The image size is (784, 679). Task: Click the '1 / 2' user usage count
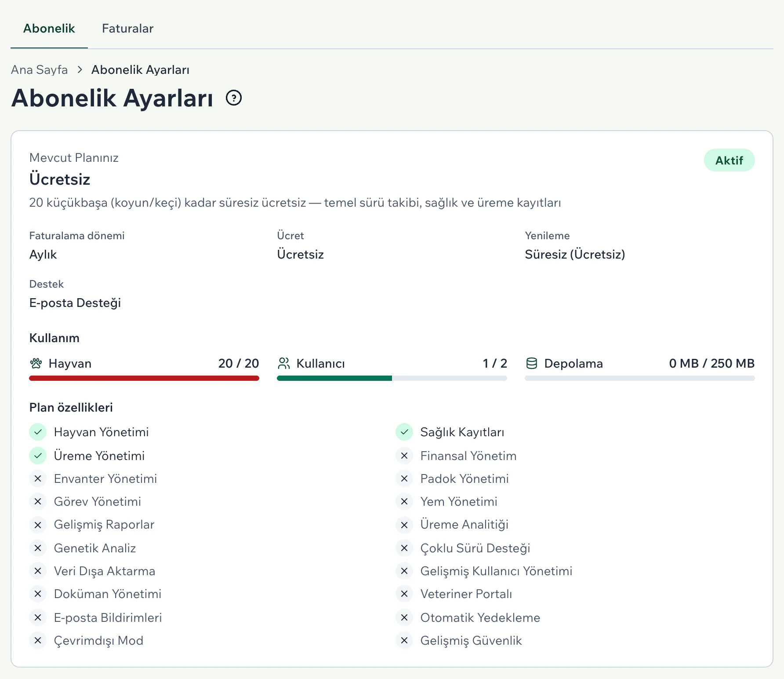pos(495,363)
